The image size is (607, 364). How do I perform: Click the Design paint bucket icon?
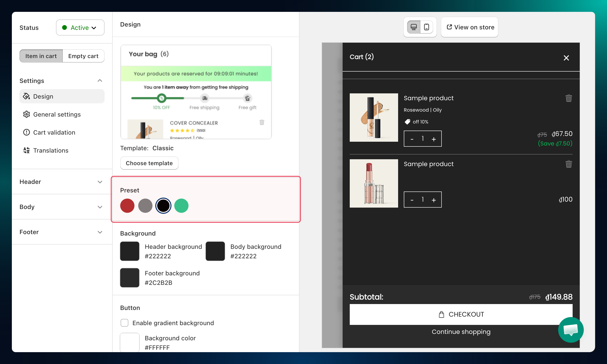coord(27,96)
